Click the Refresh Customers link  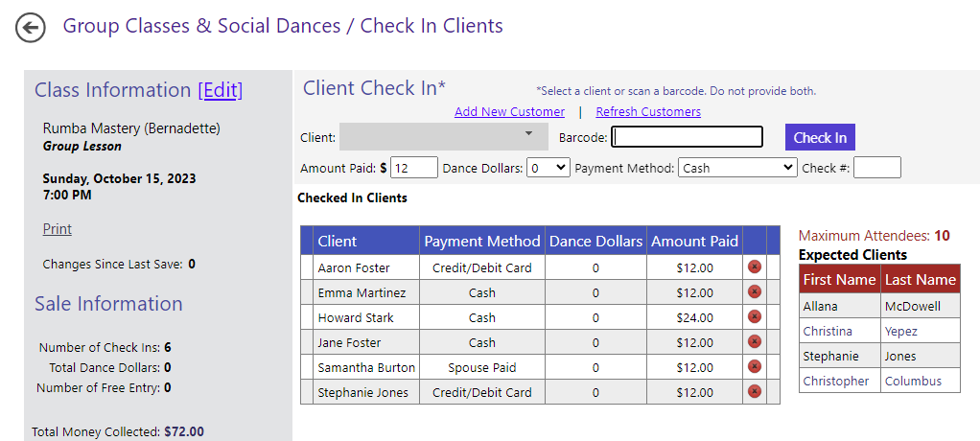tap(648, 112)
